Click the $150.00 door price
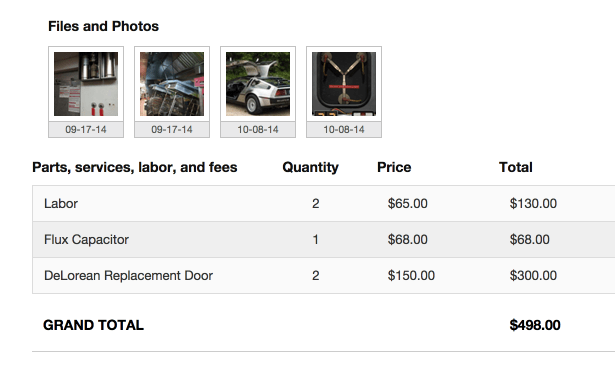 411,276
